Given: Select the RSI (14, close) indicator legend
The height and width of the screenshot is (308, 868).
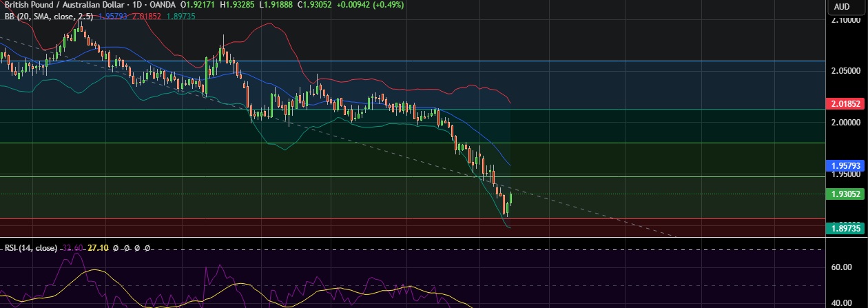Looking at the screenshot, I should coord(31,247).
